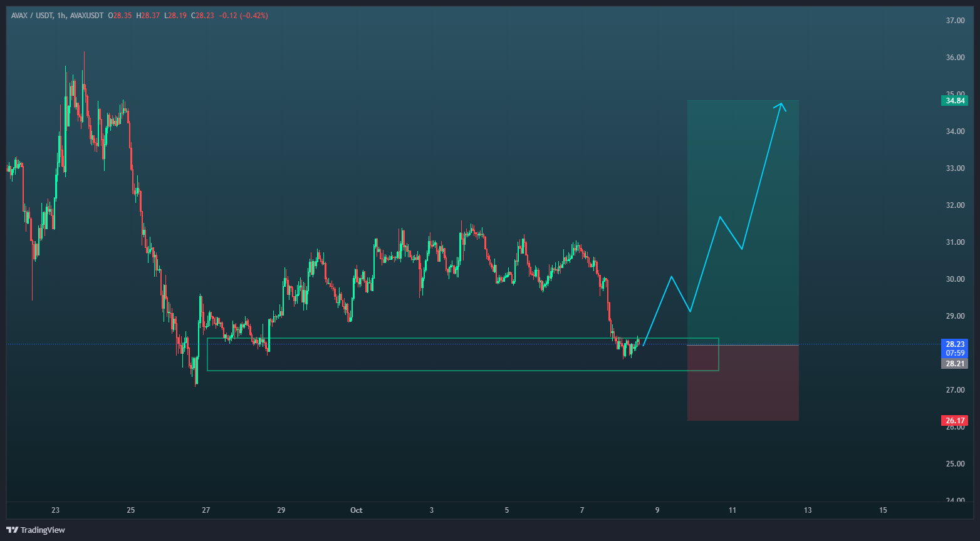980x541 pixels.
Task: Click the green 34.84 target price label
Action: tap(955, 101)
